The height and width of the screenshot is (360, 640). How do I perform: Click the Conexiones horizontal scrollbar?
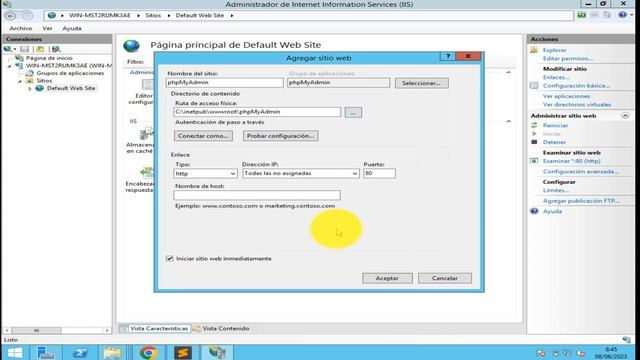point(57,330)
